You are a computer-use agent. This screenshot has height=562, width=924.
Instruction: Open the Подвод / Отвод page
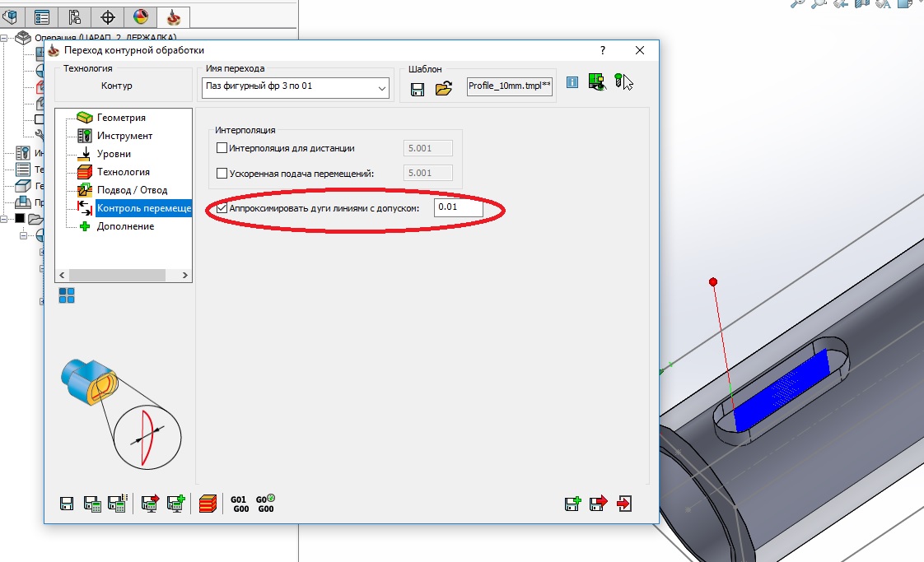(x=132, y=190)
